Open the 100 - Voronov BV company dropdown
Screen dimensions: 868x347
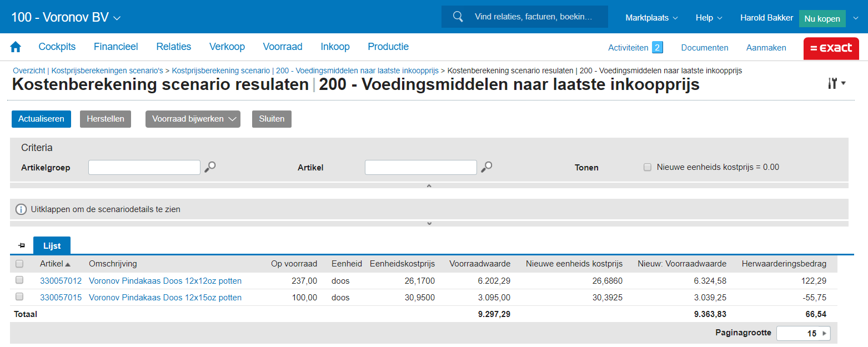point(66,17)
